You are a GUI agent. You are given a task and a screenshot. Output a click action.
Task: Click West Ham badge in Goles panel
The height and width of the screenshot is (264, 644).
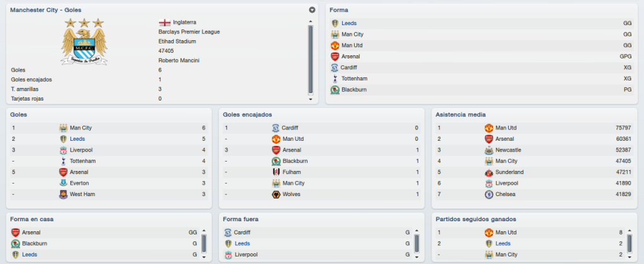[64, 194]
